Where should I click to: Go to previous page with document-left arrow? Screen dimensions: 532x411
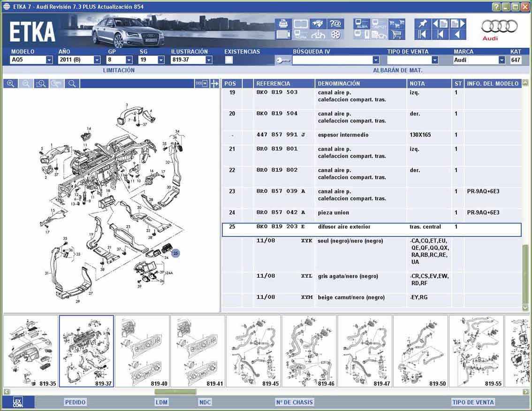[x=440, y=24]
